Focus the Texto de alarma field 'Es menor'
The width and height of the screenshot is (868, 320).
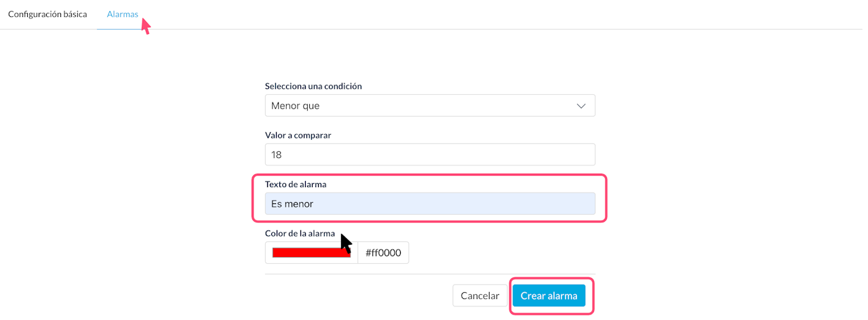(430, 203)
